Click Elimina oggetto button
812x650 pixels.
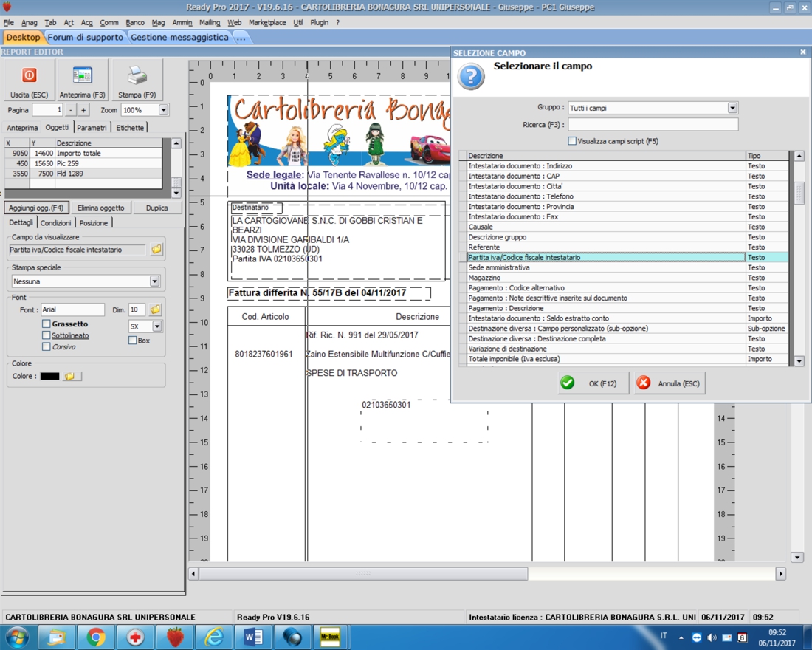(101, 208)
